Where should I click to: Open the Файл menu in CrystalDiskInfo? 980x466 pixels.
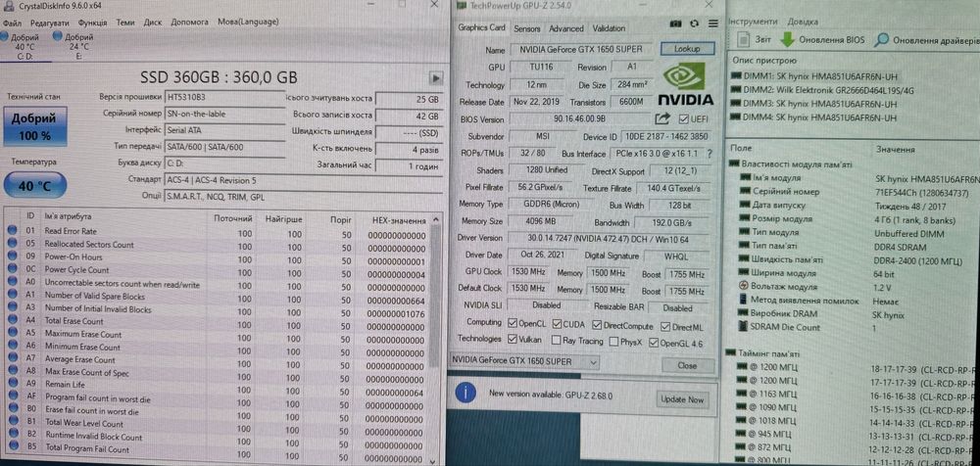point(12,22)
